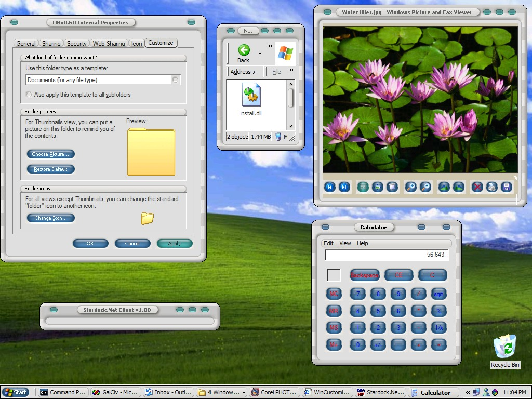Open Calculator View menu
This screenshot has height=399, width=532.
pyautogui.click(x=345, y=243)
